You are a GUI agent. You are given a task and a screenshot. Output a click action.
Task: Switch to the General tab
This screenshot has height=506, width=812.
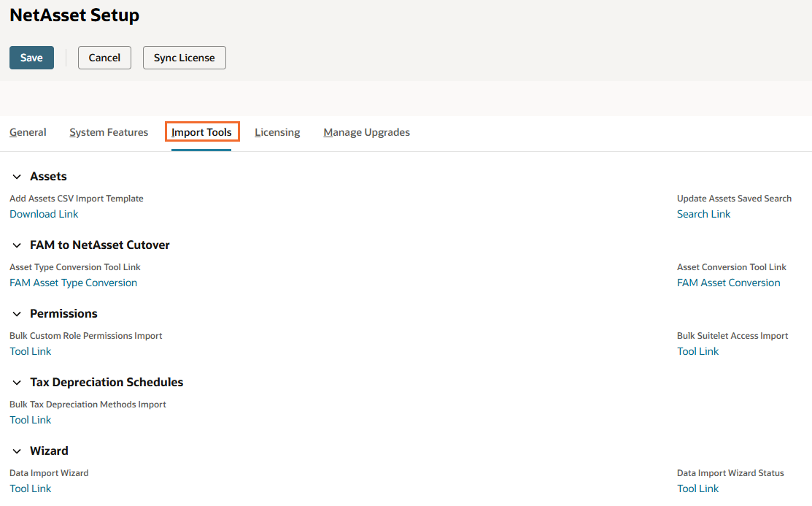click(28, 132)
